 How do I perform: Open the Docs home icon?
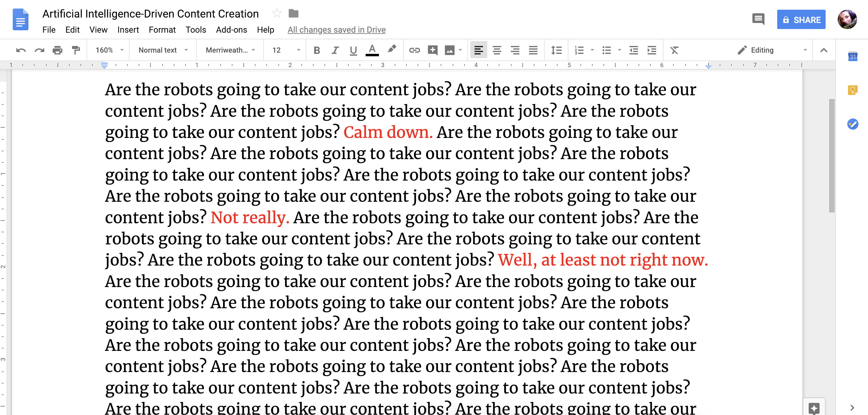click(x=21, y=20)
